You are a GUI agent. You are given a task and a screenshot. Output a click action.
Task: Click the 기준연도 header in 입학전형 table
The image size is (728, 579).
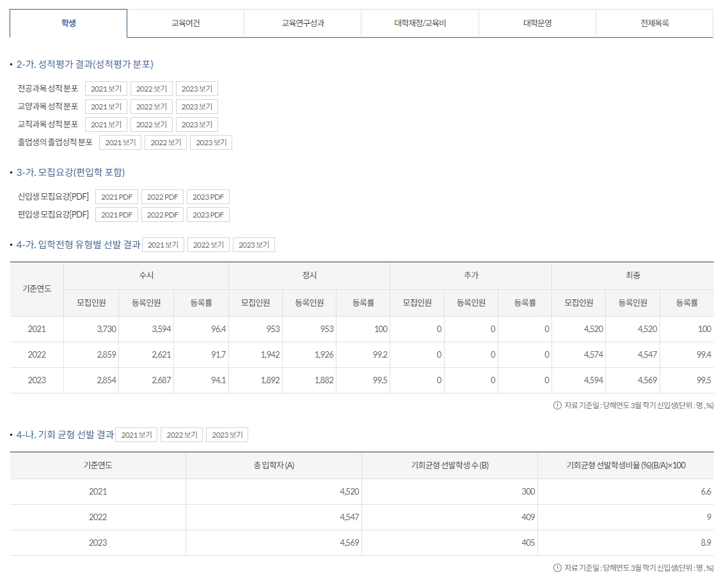tap(36, 289)
